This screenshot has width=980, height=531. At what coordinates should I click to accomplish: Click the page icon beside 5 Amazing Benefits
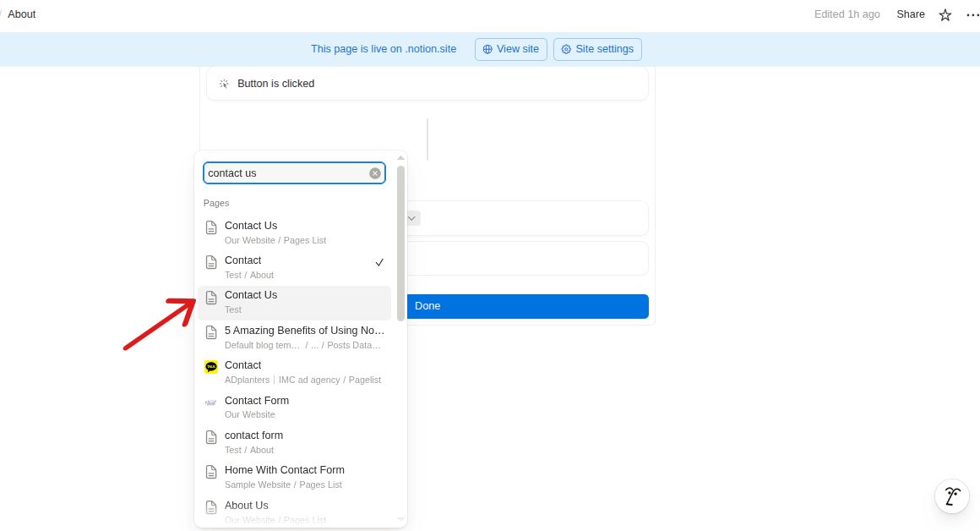pos(211,332)
